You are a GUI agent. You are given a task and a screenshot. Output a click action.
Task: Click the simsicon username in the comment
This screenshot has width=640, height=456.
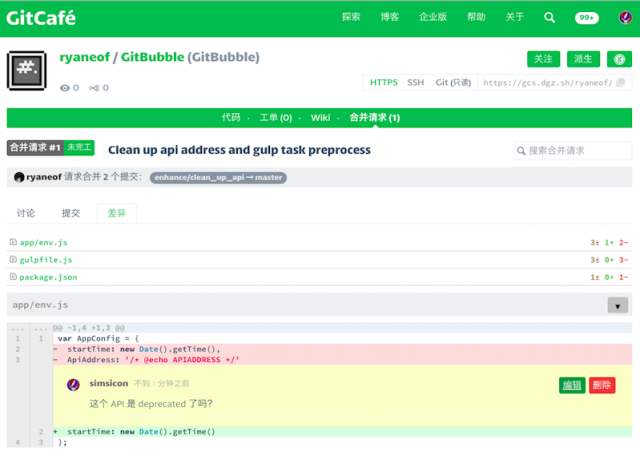[x=109, y=383]
